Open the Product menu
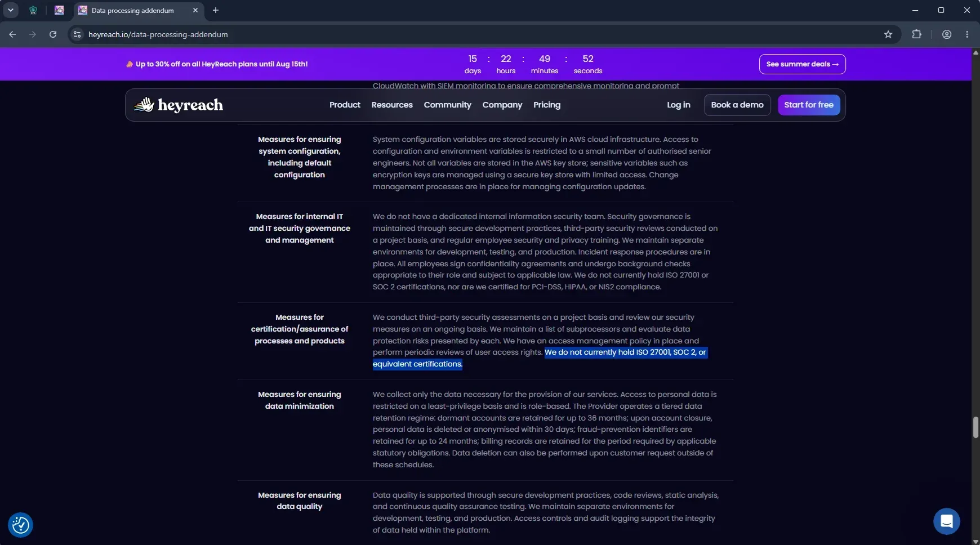 point(345,105)
